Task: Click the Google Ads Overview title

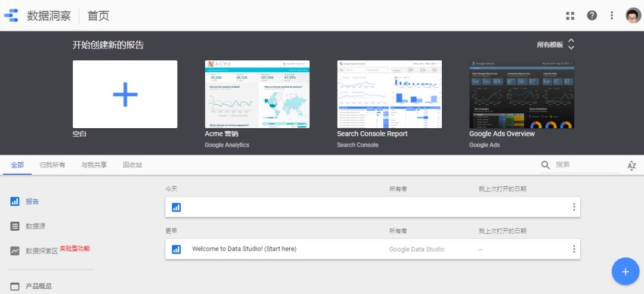Action: (502, 134)
